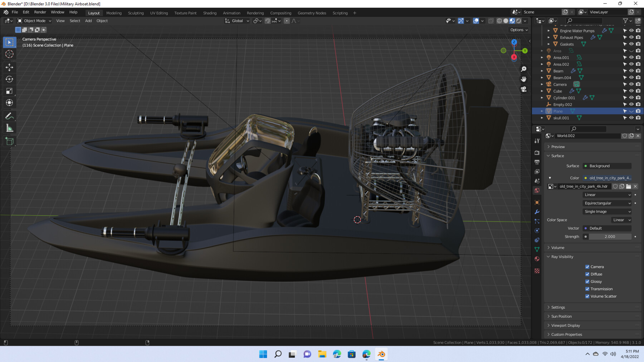This screenshot has height=362, width=644.
Task: Open the Object Mode dropdown
Action: (x=34, y=21)
